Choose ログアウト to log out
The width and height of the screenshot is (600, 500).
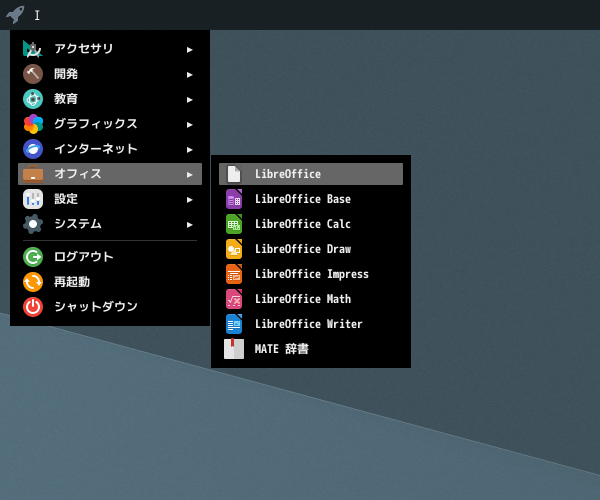pos(110,257)
